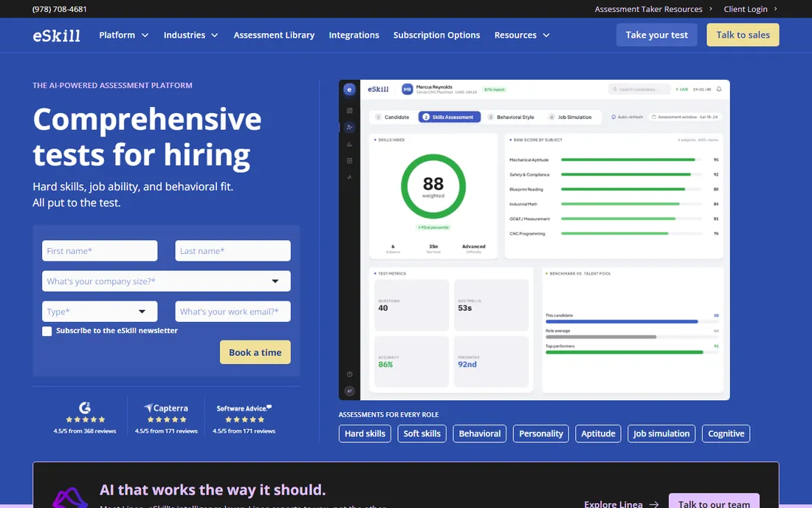Click the purple Linea logo in the banner
The height and width of the screenshot is (508, 812).
(x=69, y=496)
